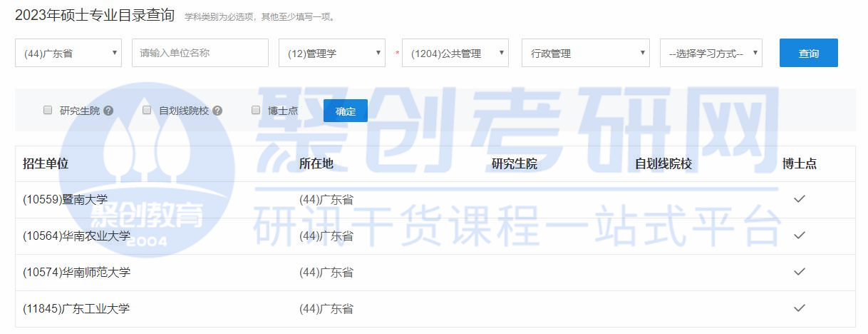Screen dimensions: 868x334
Task: Click the 请输入单位名称 input field
Action: click(200, 53)
